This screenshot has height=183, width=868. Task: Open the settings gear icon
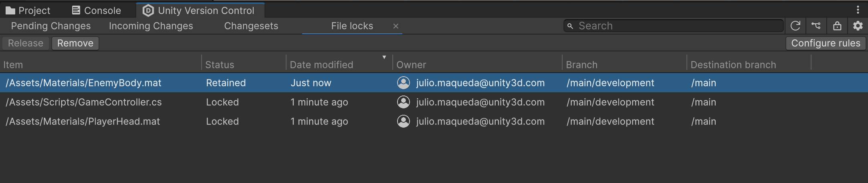tap(858, 26)
